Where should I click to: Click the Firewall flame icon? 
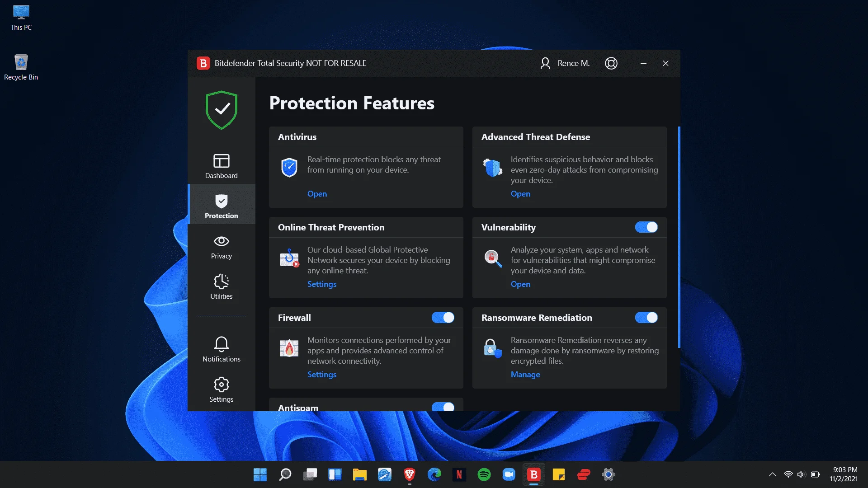pyautogui.click(x=289, y=348)
